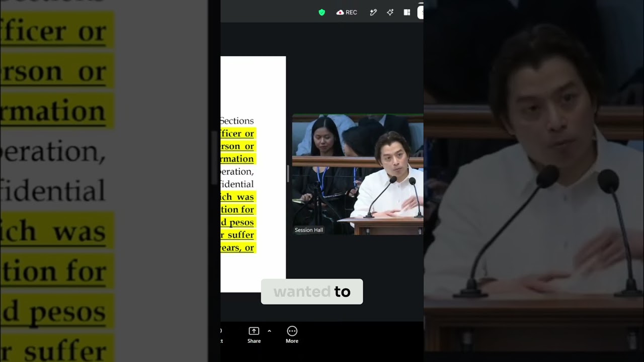The width and height of the screenshot is (644, 362).
Task: Click highlighted 'r suffer' in shared document
Action: (x=238, y=235)
